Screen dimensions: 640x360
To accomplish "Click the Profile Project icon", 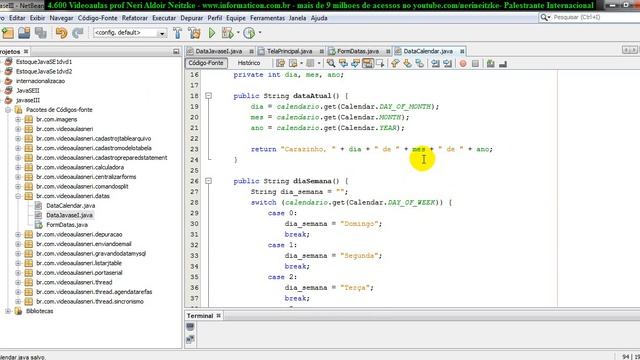I will point(249,33).
